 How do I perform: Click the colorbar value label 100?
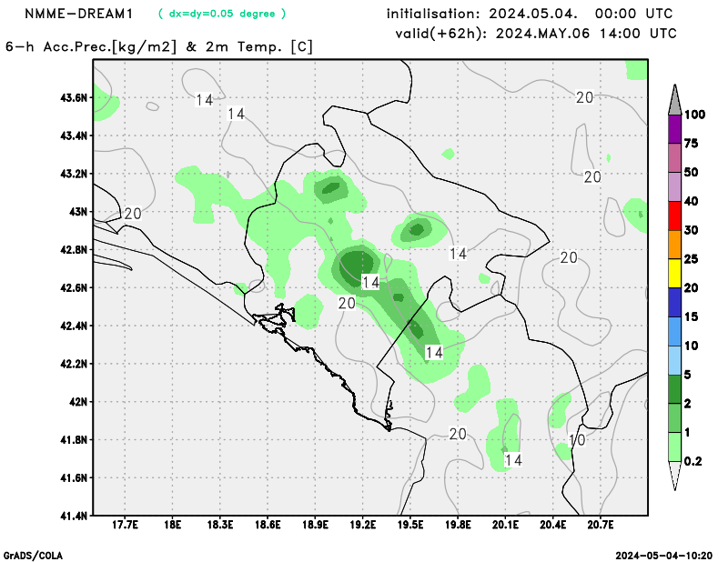pyautogui.click(x=694, y=115)
